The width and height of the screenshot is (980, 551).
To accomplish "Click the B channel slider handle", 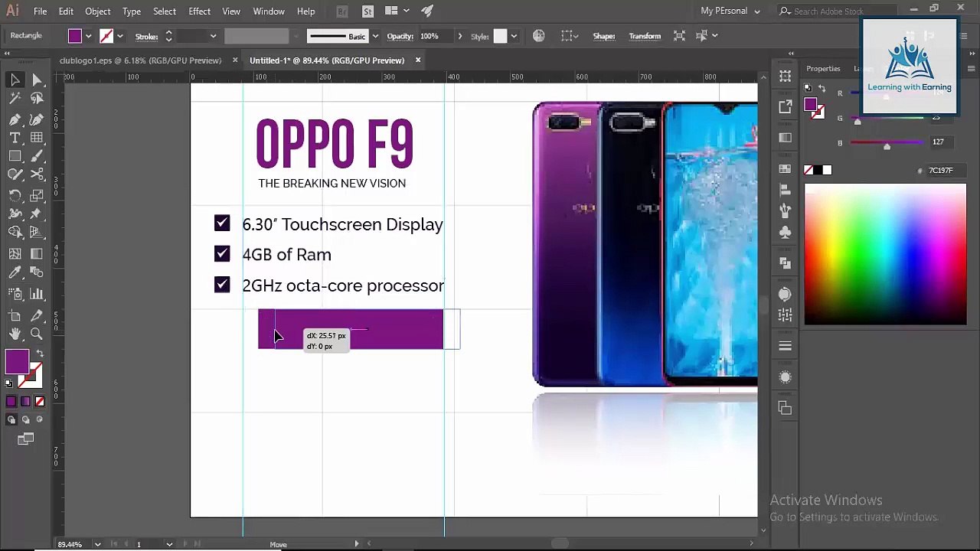I will pos(887,146).
